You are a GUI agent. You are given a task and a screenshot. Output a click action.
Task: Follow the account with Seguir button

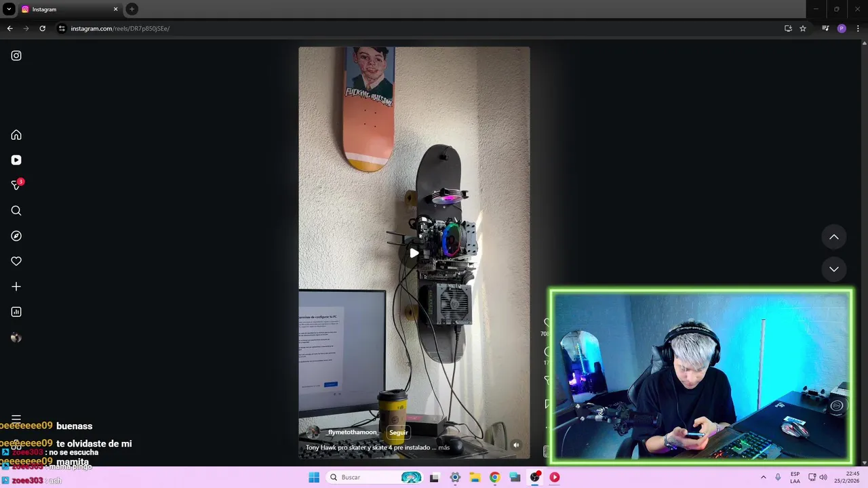[x=399, y=432]
